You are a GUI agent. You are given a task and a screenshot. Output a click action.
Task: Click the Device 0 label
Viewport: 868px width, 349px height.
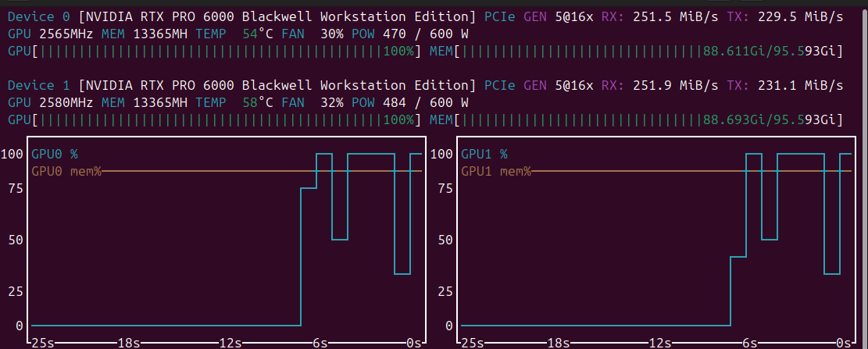39,17
